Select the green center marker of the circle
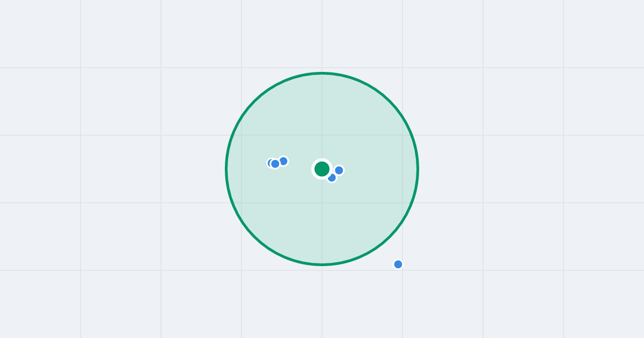The width and height of the screenshot is (644, 338). pos(322,169)
